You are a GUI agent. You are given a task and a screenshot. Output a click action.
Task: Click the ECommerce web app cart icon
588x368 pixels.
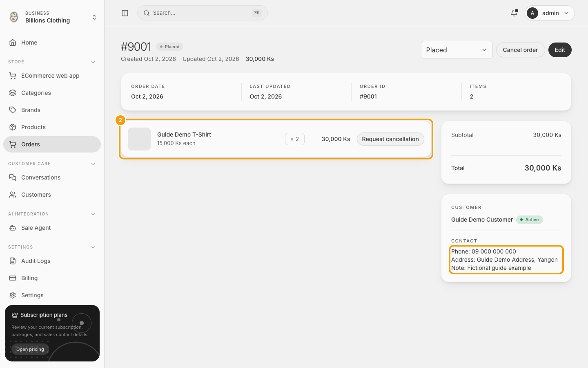(x=13, y=76)
